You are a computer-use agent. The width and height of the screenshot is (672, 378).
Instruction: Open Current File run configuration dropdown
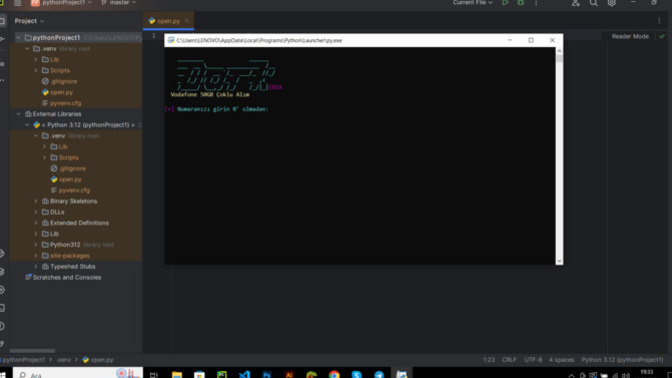[x=473, y=3]
